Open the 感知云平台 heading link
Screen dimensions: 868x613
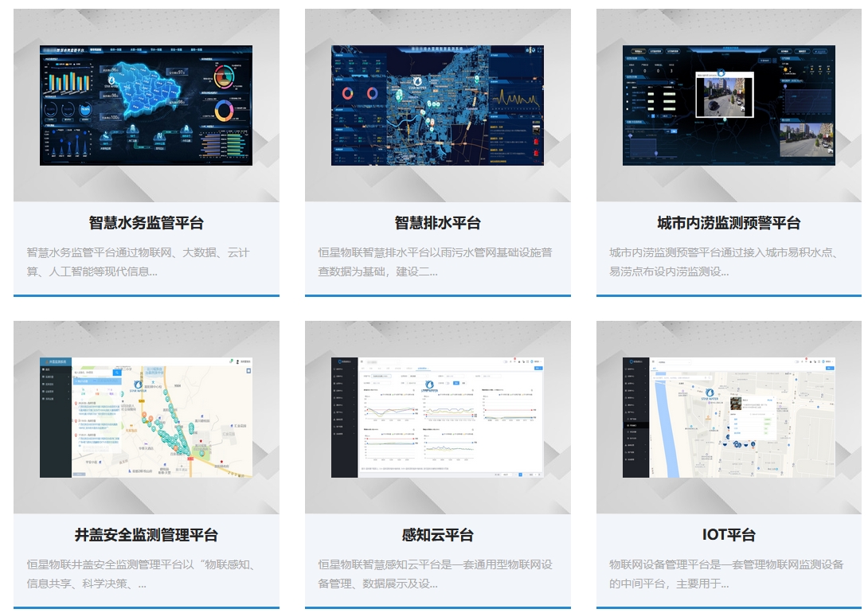pyautogui.click(x=437, y=535)
